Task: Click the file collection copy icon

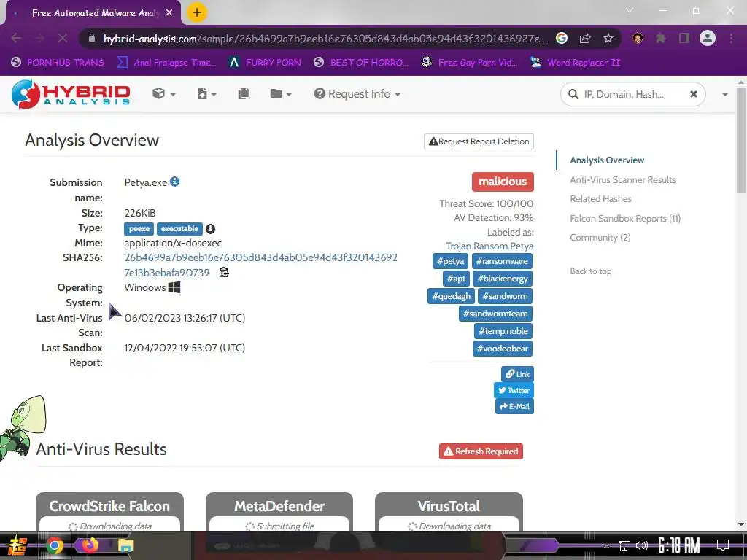Action: click(244, 94)
